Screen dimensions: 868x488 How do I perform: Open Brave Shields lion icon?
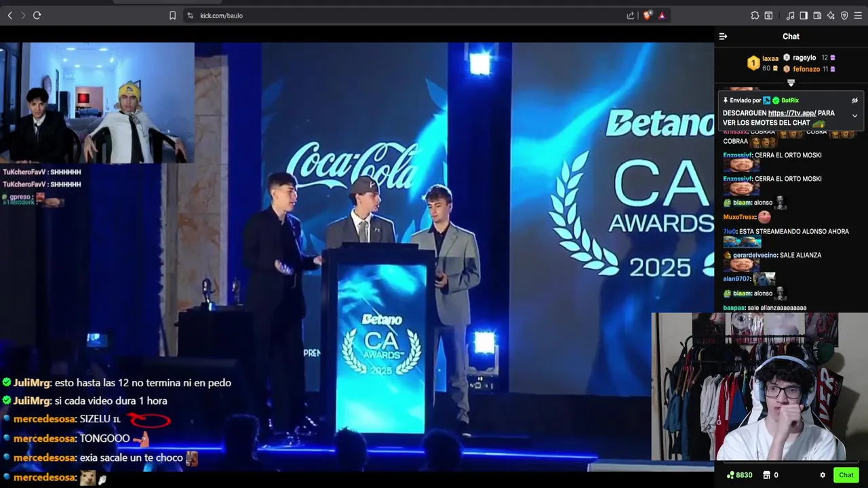647,15
